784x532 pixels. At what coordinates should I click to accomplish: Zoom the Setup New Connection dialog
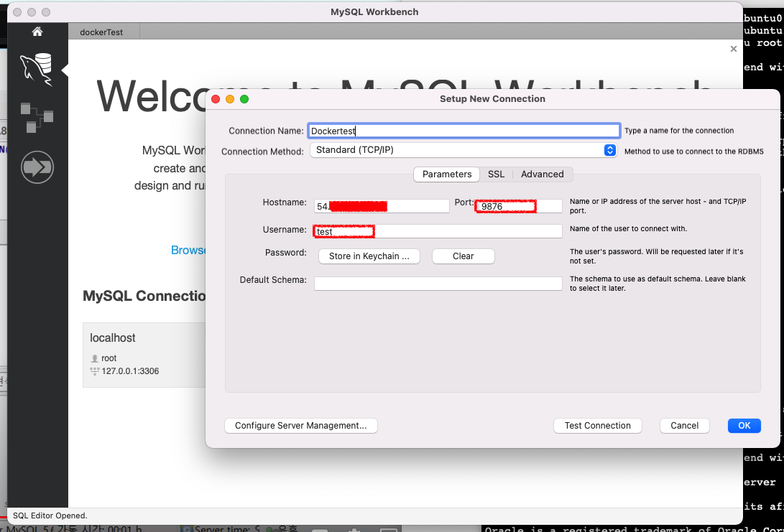pos(244,99)
